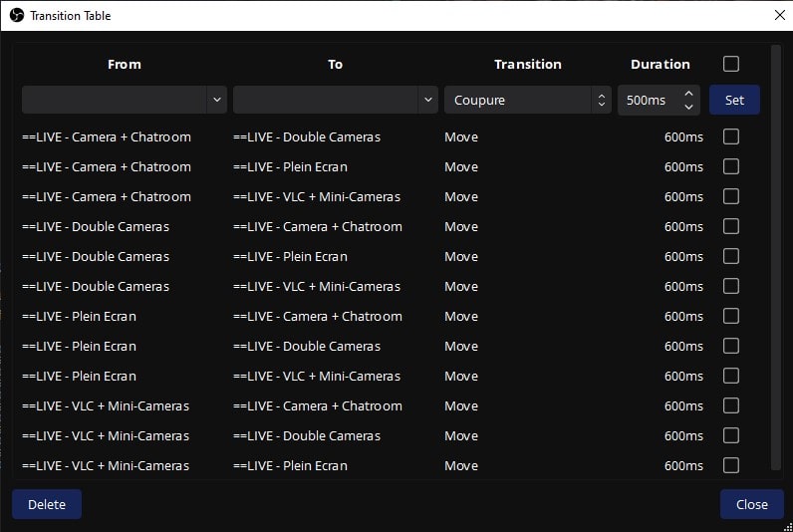Check the first row's Camera + Chatroom to Double Cameras checkbox

pos(731,136)
